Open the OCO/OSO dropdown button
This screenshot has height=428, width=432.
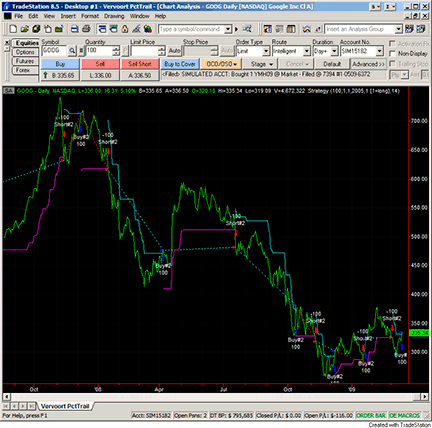point(221,64)
